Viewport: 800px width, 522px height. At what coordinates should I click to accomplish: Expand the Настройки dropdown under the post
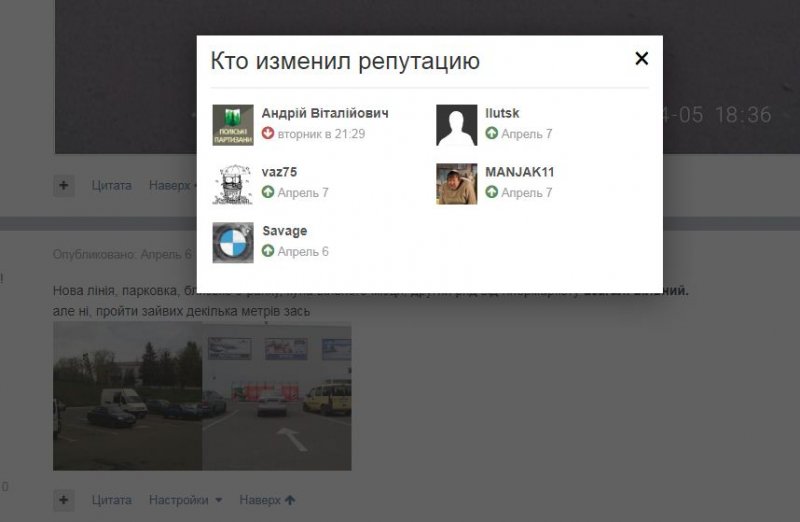[185, 500]
